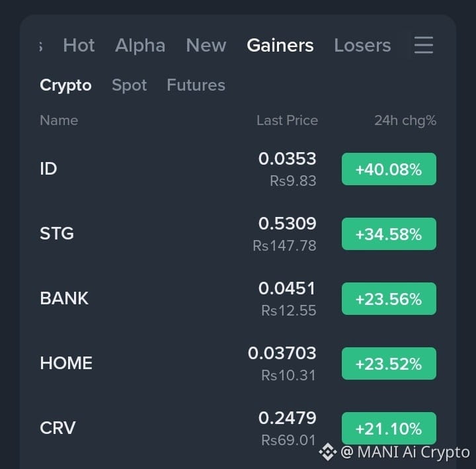The width and height of the screenshot is (476, 469).
Task: Switch to the Alpha tab
Action: pos(140,45)
